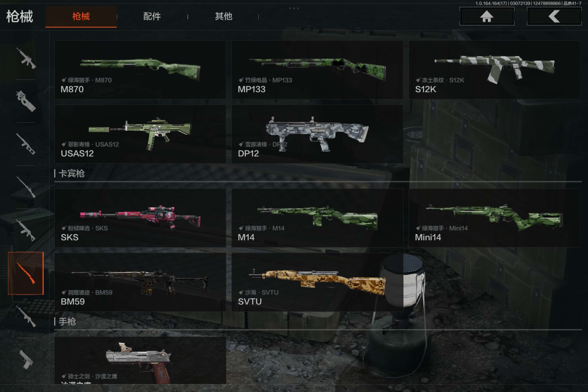Click the back arrow button

[x=554, y=17]
